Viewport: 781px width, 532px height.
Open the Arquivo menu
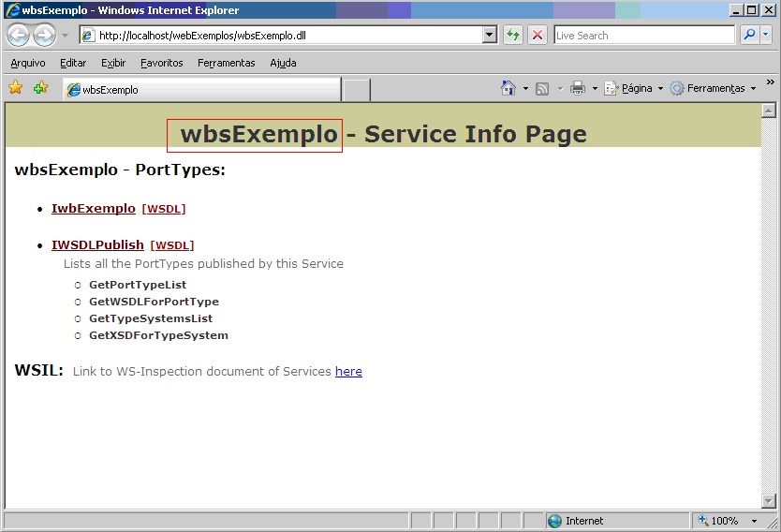[x=28, y=63]
